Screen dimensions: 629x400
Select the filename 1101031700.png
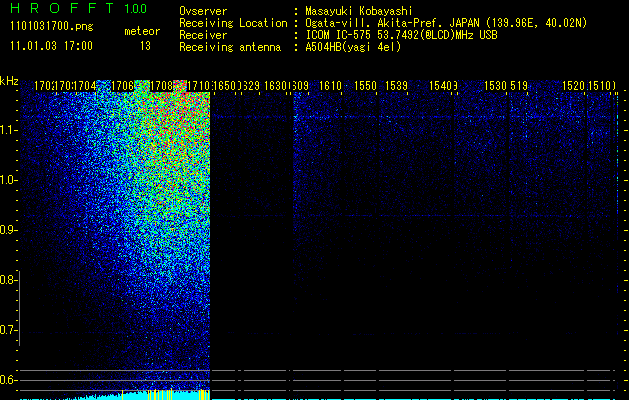click(x=52, y=27)
